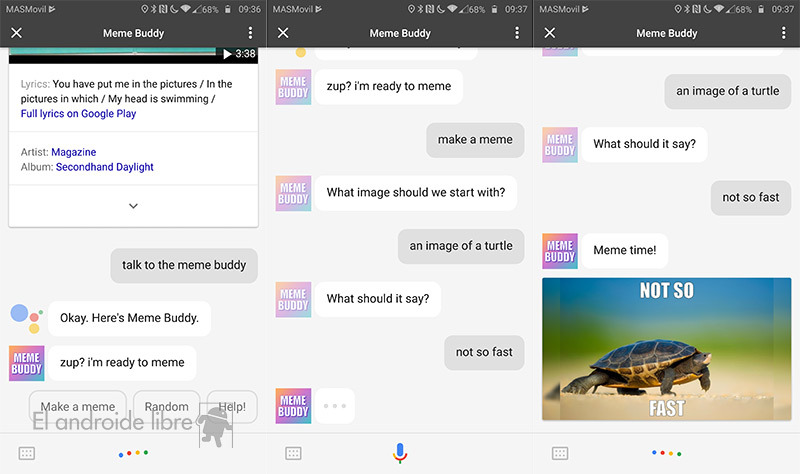This screenshot has height=474, width=800.
Task: Tap keyboard icon in the middle screen
Action: click(294, 453)
